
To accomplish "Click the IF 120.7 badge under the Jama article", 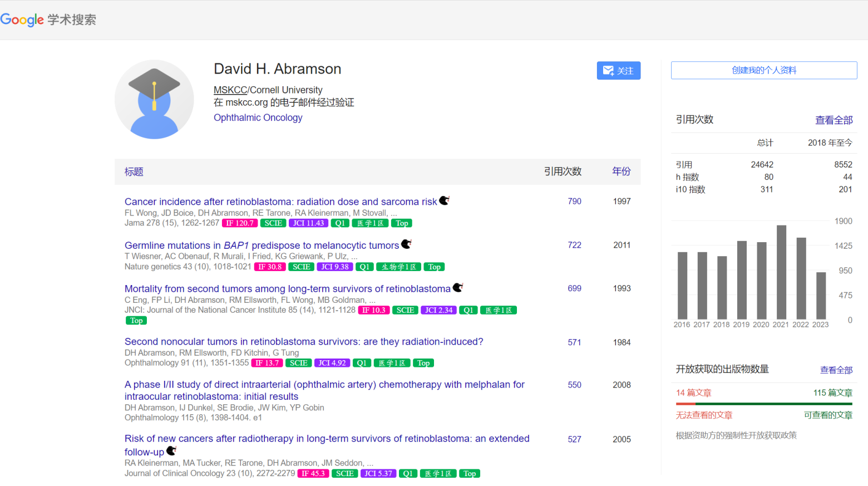I will point(239,223).
